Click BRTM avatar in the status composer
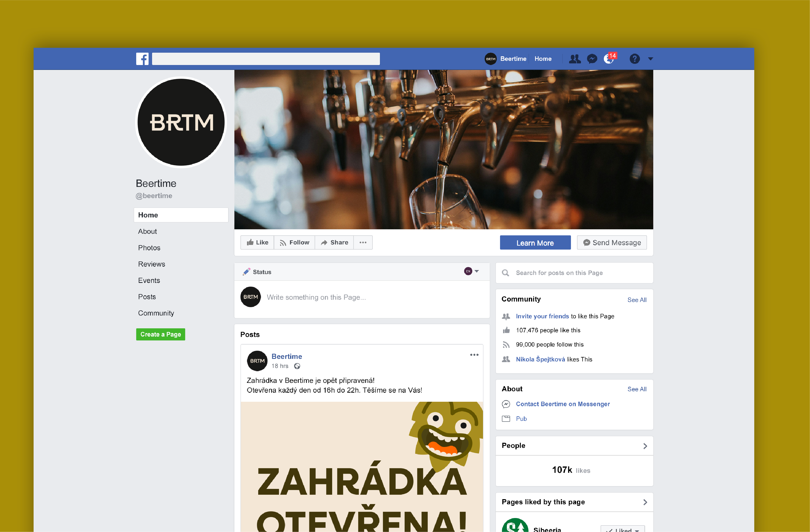The width and height of the screenshot is (810, 532). [250, 297]
